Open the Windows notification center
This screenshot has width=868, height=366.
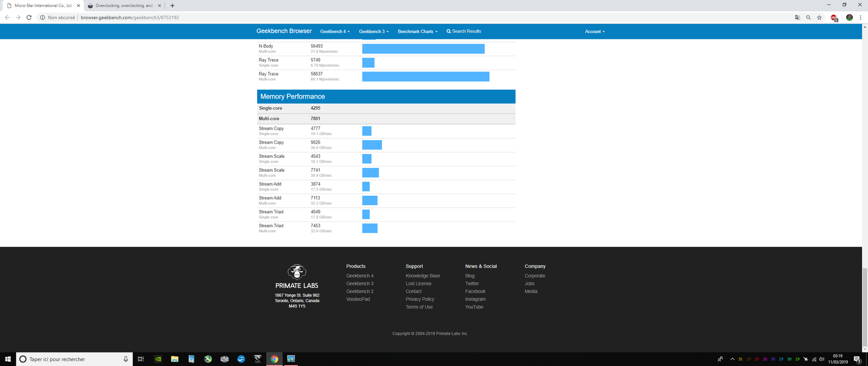[857, 359]
